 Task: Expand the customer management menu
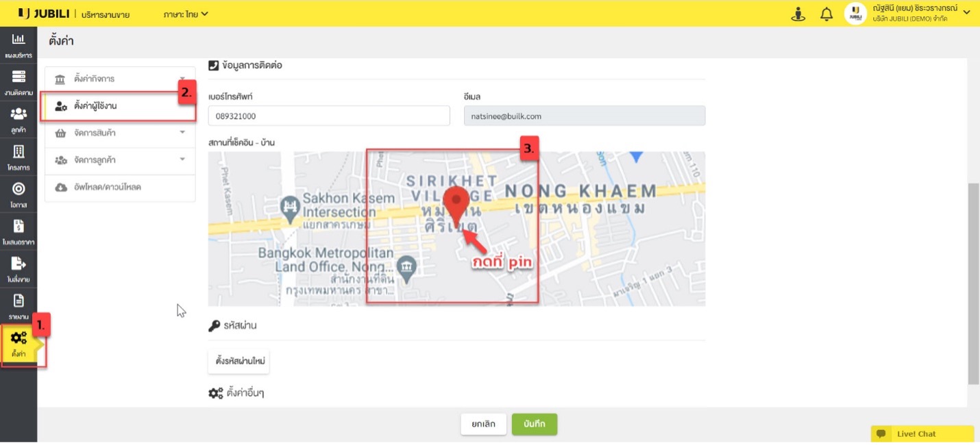120,160
